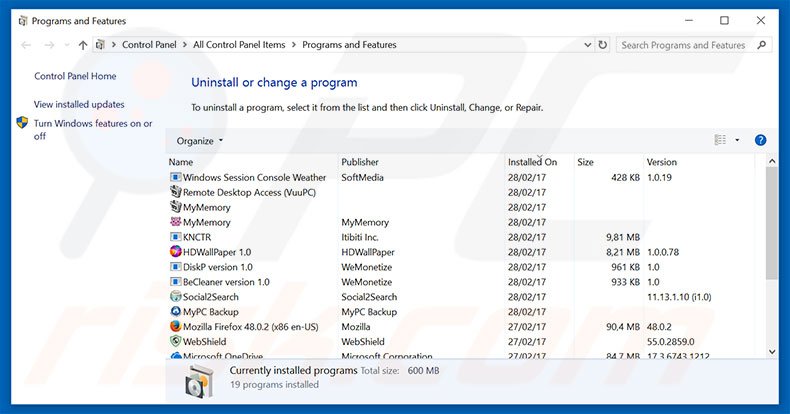Click the Programs and Features title bar icon
This screenshot has height=414, width=790.
coord(23,21)
